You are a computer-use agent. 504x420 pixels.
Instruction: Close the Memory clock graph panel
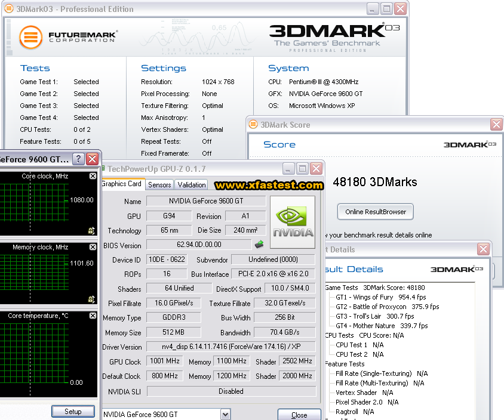click(x=93, y=247)
